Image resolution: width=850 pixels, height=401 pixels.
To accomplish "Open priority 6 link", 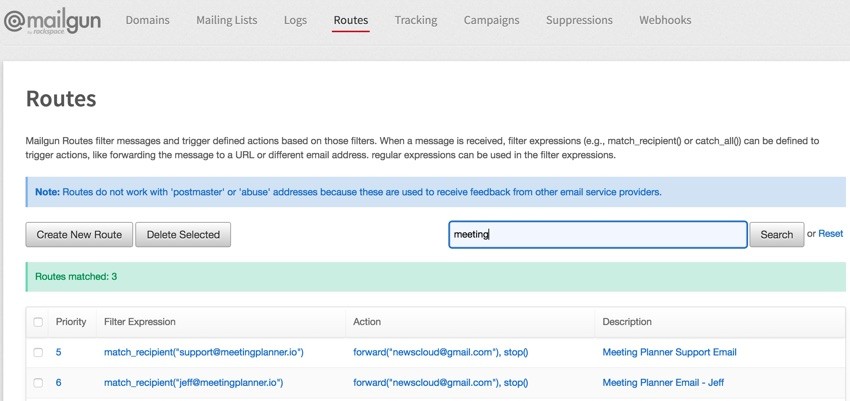I will 59,383.
